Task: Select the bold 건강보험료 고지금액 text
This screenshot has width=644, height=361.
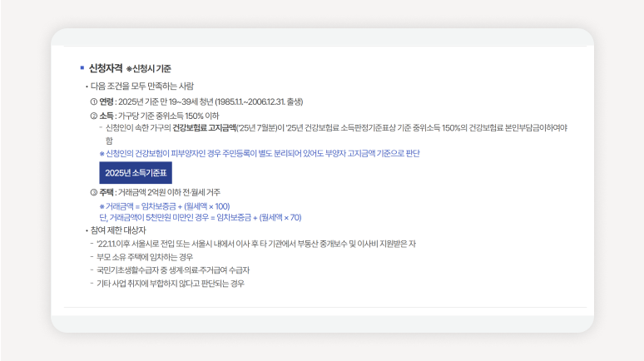Action: pyautogui.click(x=204, y=128)
